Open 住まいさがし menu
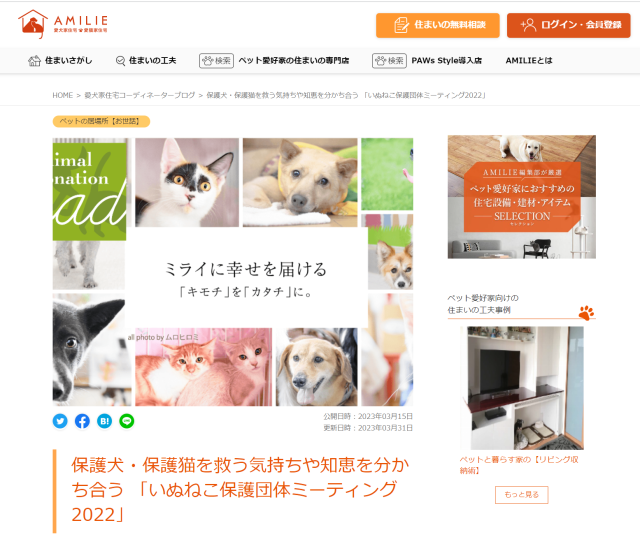 tap(60, 61)
